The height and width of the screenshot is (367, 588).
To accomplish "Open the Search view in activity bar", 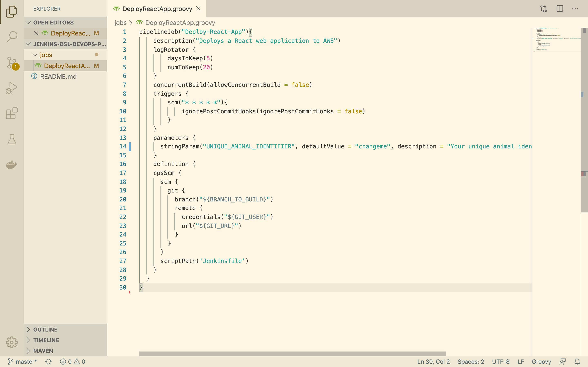I will (12, 37).
